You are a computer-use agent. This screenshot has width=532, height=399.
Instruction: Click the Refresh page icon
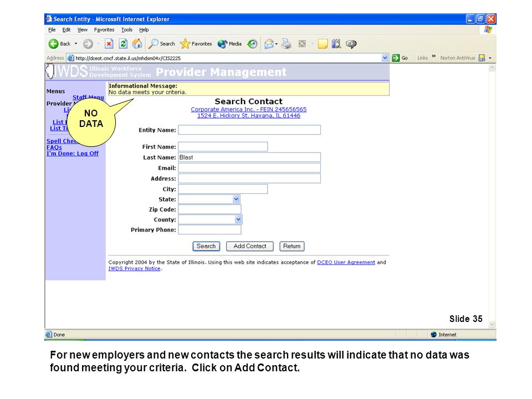click(x=123, y=44)
